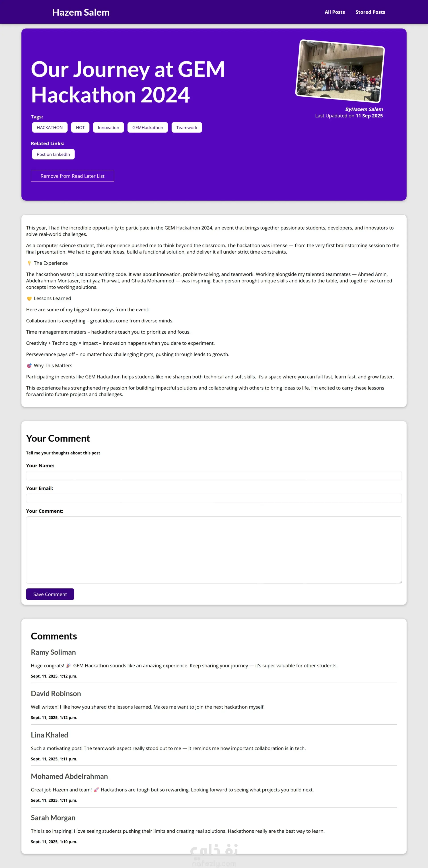Image resolution: width=428 pixels, height=868 pixels.
Task: Click the HOT tag badge
Action: click(80, 127)
